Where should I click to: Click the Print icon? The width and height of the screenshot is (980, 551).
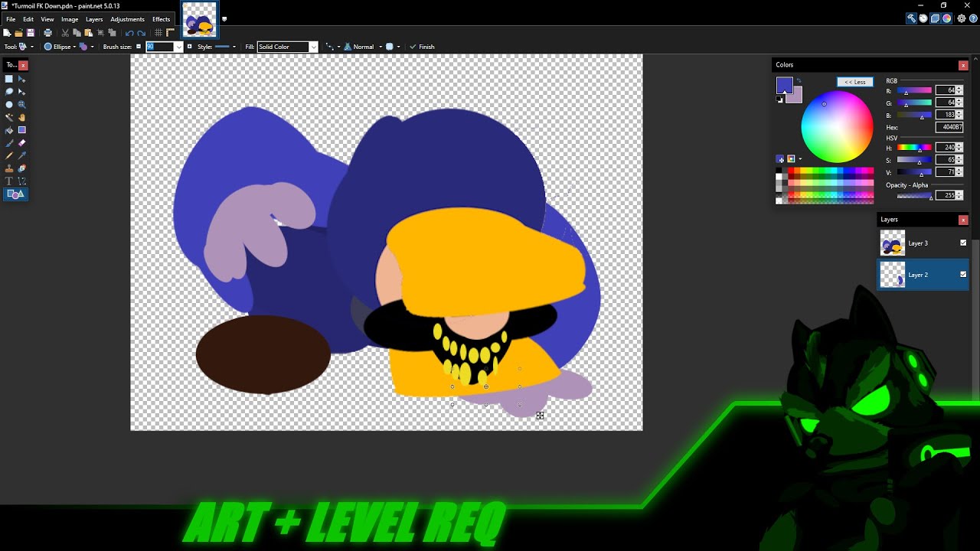[x=48, y=33]
